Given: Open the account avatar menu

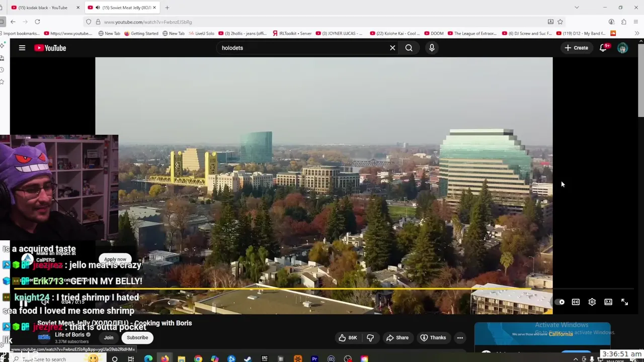Looking at the screenshot, I should click(x=623, y=48).
